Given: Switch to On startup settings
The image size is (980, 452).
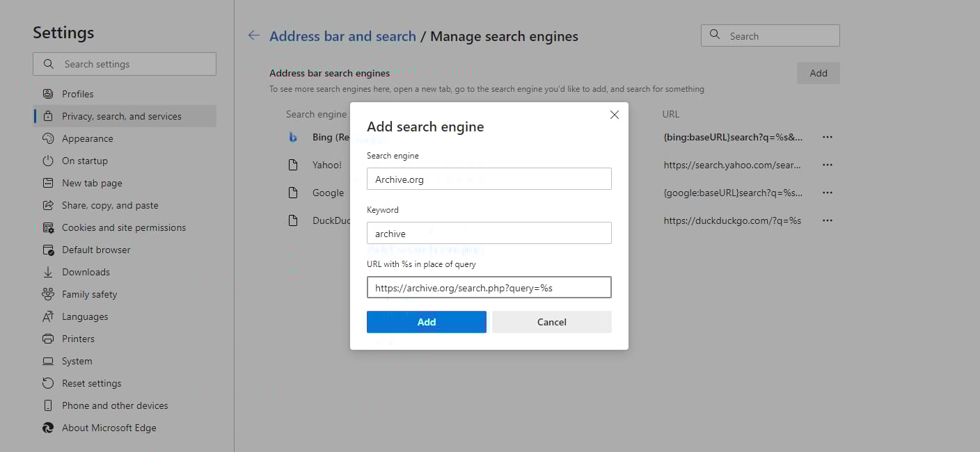Looking at the screenshot, I should pyautogui.click(x=84, y=161).
